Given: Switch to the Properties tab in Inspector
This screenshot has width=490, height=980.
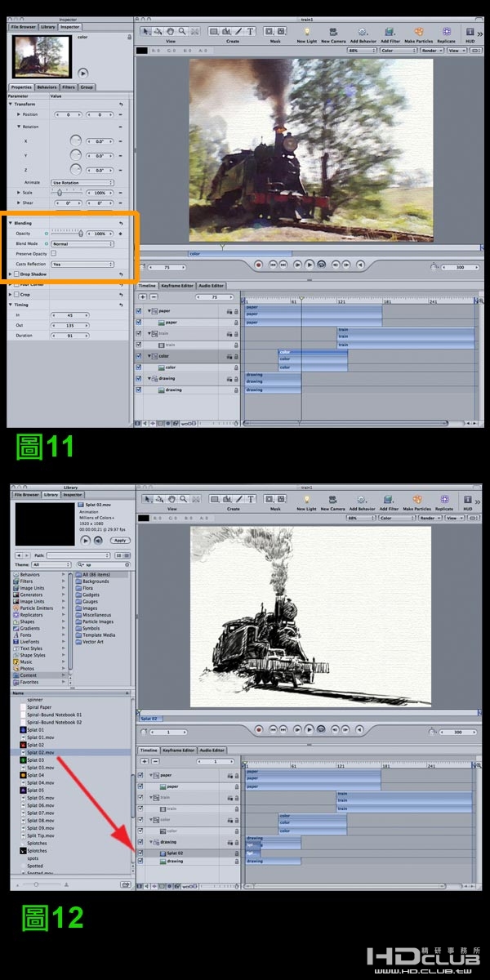Looking at the screenshot, I should click(21, 87).
